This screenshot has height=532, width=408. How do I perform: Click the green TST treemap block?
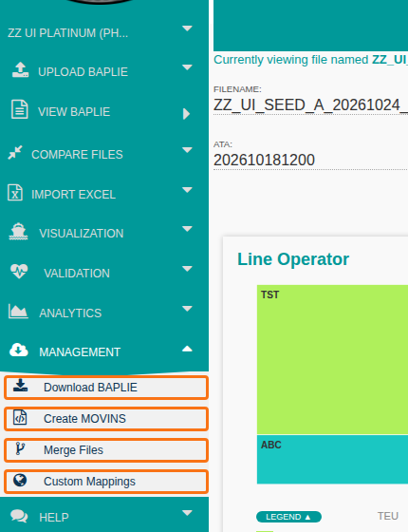click(332, 360)
